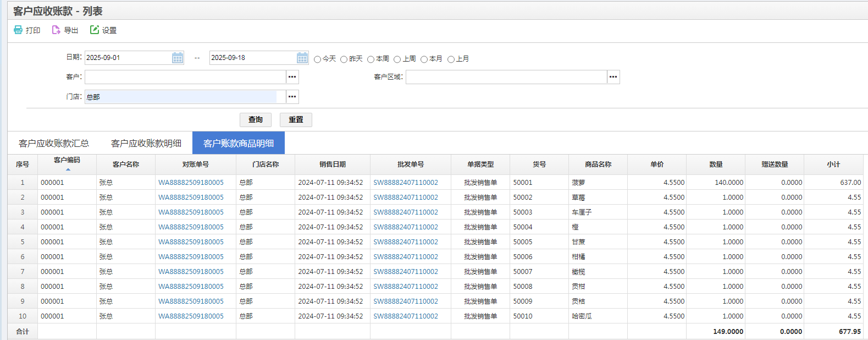The width and height of the screenshot is (868, 340).
Task: Click the 导出 export icon
Action: click(x=56, y=30)
